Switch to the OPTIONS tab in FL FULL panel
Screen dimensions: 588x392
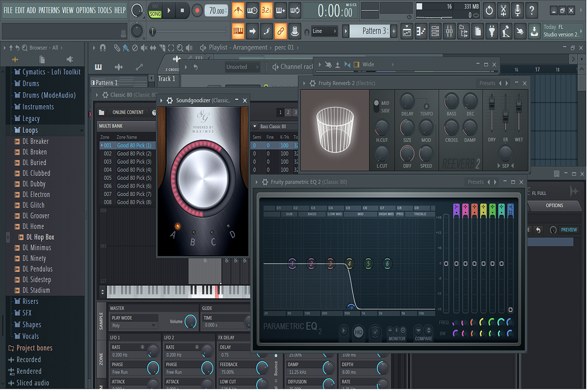[555, 206]
